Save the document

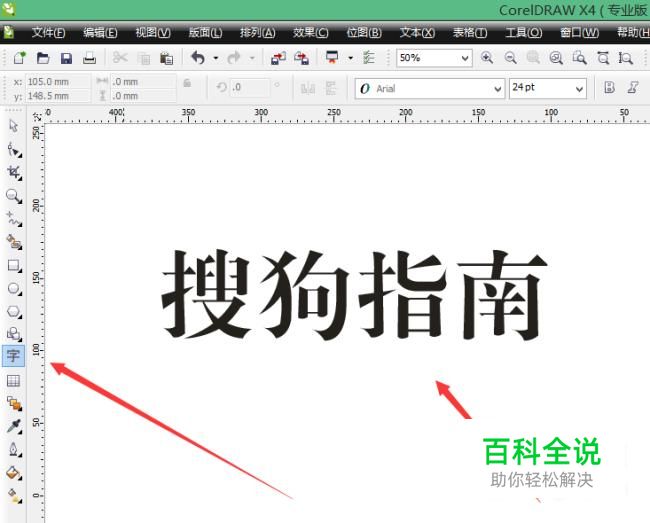(66, 58)
